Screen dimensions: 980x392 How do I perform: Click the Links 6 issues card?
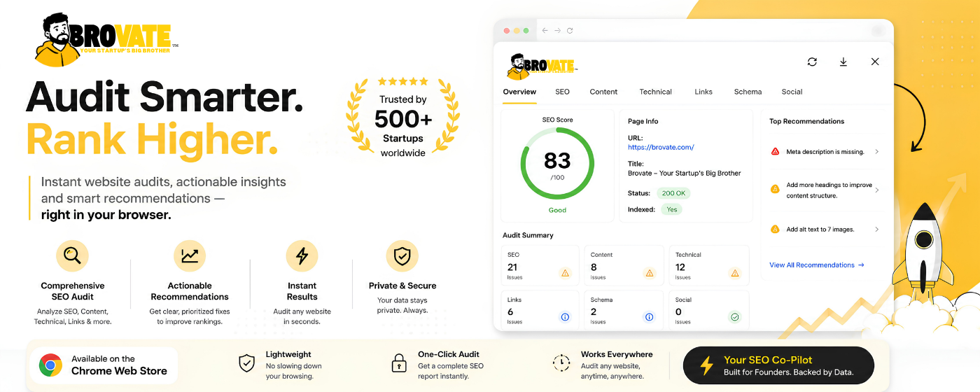pos(540,309)
